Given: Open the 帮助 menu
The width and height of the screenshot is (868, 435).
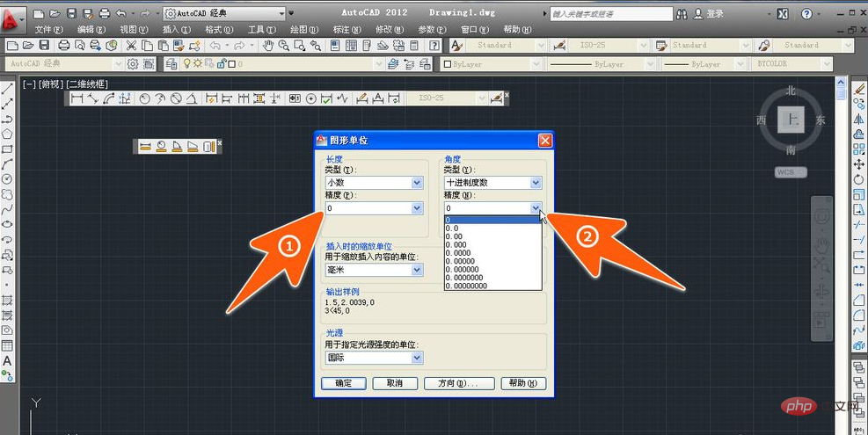Looking at the screenshot, I should click(x=517, y=29).
